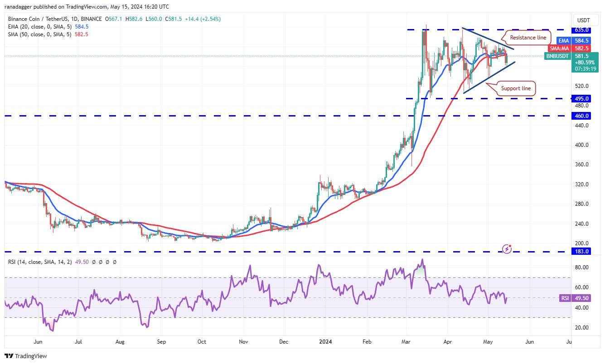Click the SMA (50, close, 0, SMA, 5) legend
Screen dimensions: 605x364
point(39,34)
